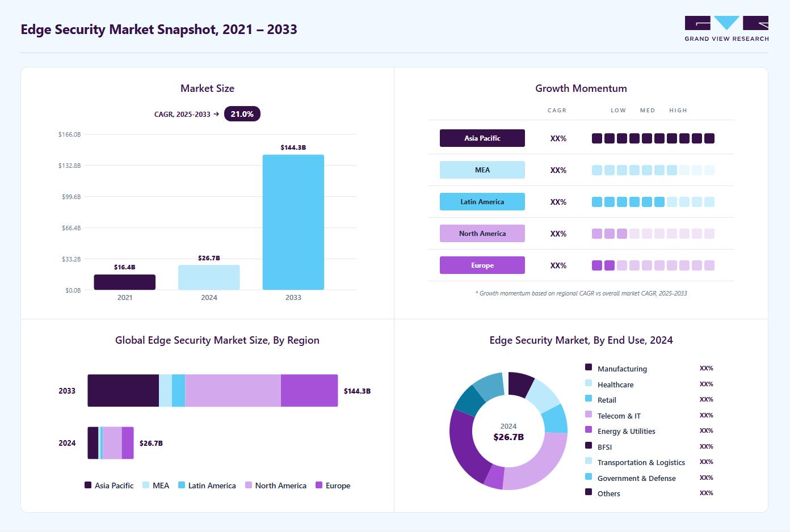Screen dimensions: 790x532
Task: Select the Europe region label
Action: tap(482, 265)
